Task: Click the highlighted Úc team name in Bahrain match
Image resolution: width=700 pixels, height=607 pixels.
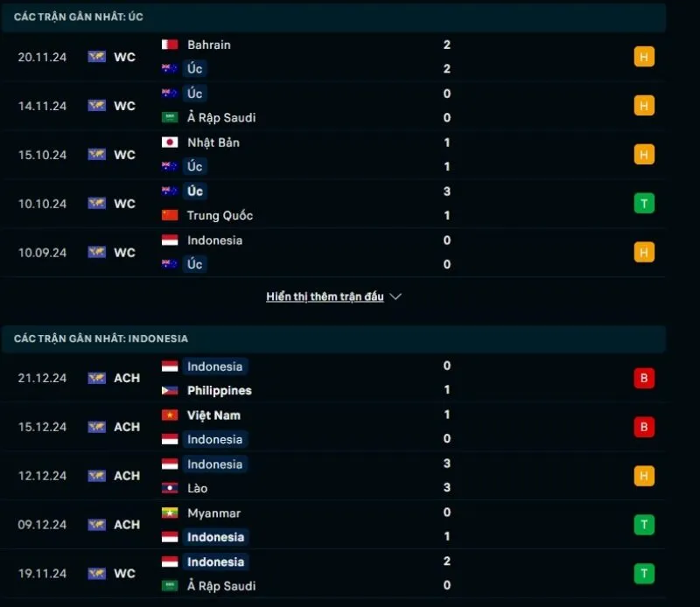Action: click(193, 68)
